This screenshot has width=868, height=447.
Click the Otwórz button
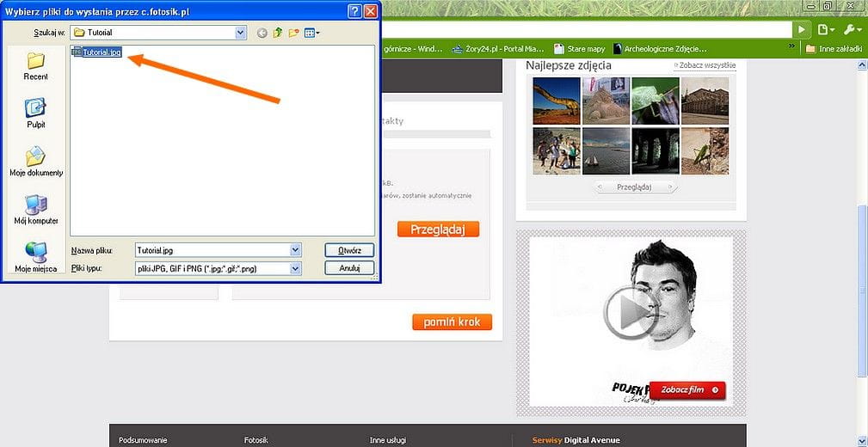point(349,250)
